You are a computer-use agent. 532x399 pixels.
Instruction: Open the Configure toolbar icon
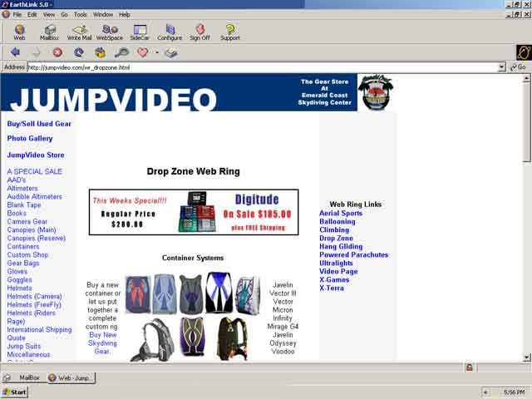point(170,32)
